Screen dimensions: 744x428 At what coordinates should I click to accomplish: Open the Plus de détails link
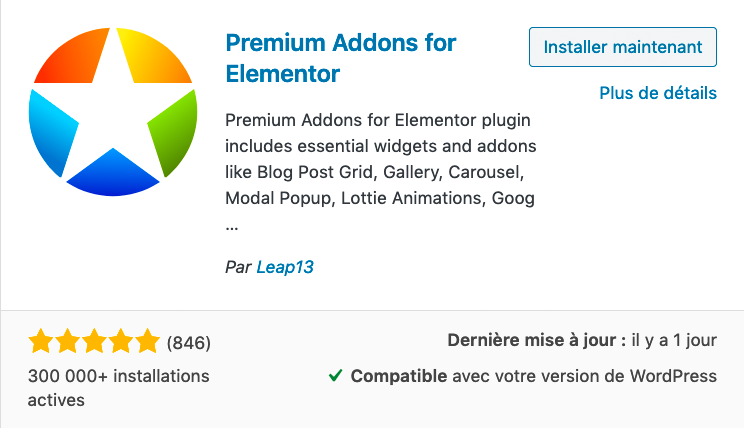click(x=657, y=93)
